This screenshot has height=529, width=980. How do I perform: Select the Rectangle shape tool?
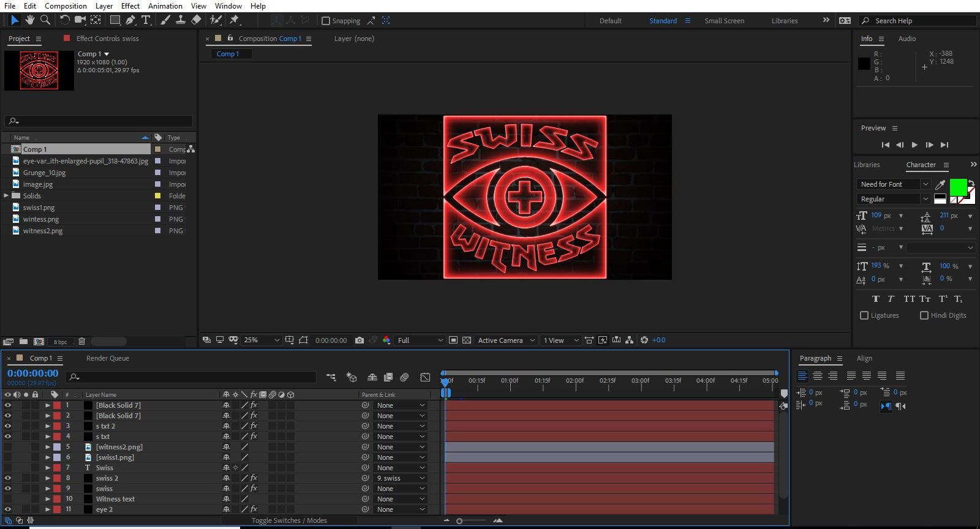[115, 20]
